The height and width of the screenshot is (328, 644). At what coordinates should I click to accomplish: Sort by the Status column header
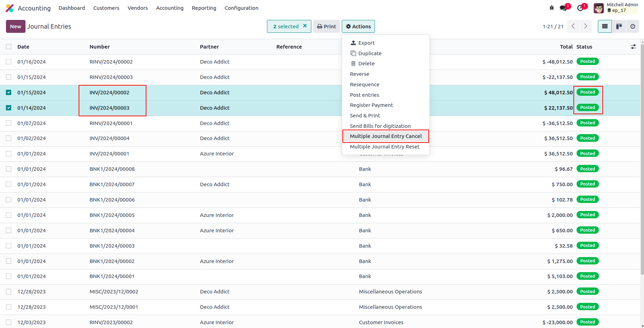click(x=584, y=47)
